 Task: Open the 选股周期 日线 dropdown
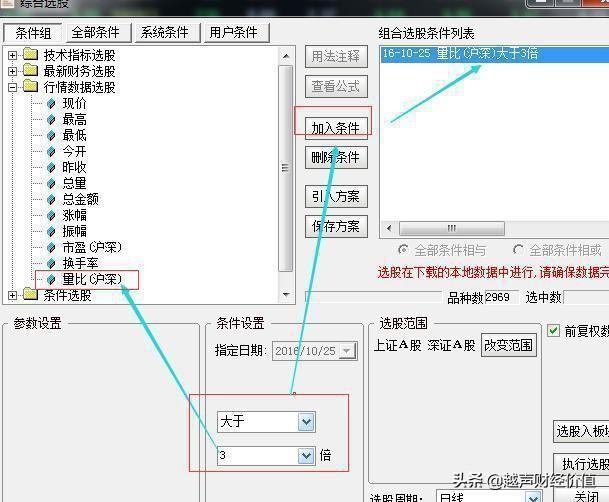pyautogui.click(x=533, y=497)
